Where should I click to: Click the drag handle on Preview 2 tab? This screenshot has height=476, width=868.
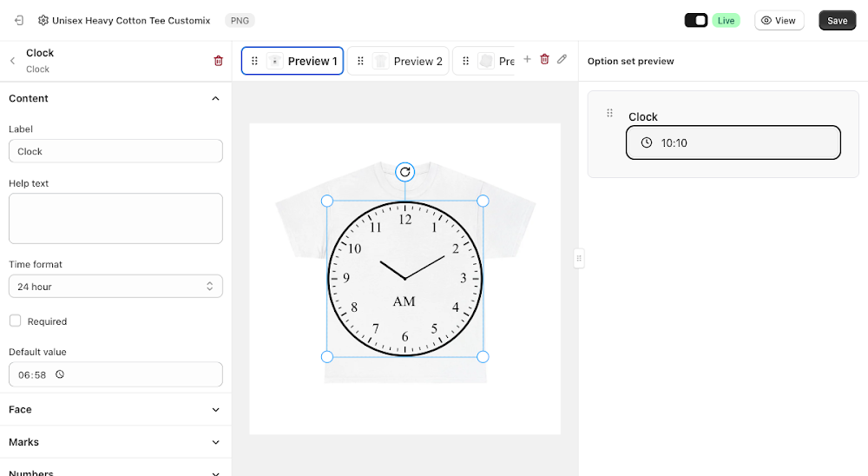[x=360, y=61]
